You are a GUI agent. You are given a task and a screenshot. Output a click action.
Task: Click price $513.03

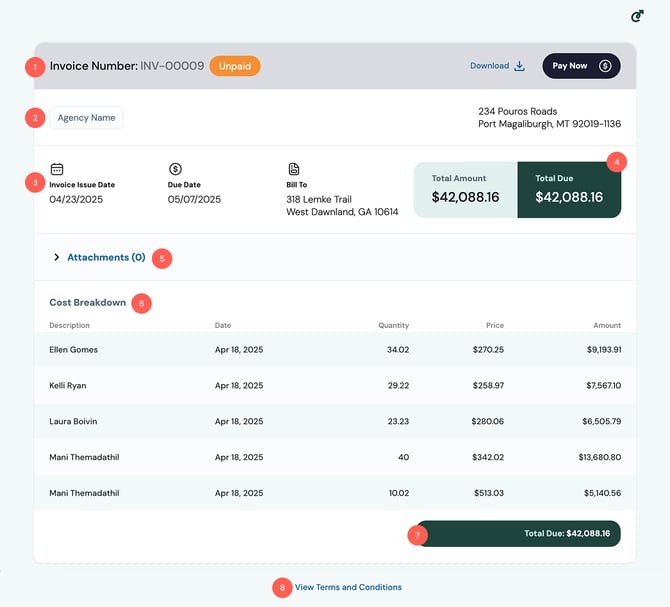(489, 493)
